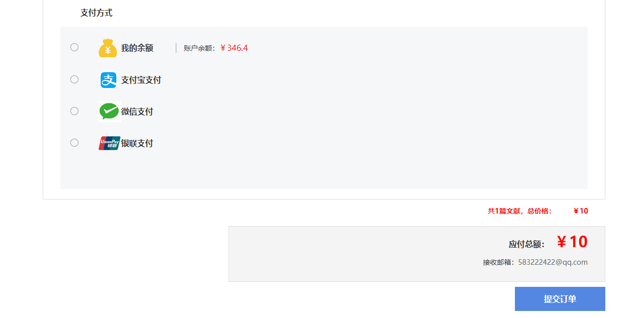Click the 共1篇文献，总价格 summary text
Screen dimensions: 644x318
[520, 211]
